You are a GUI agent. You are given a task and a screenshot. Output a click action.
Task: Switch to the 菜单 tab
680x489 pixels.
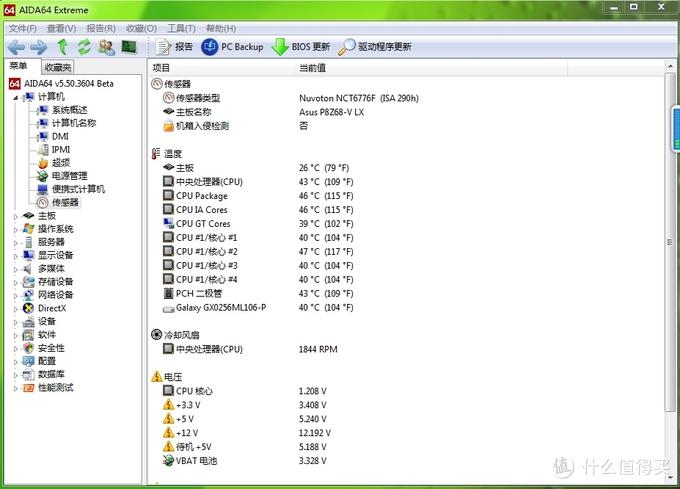coord(19,66)
